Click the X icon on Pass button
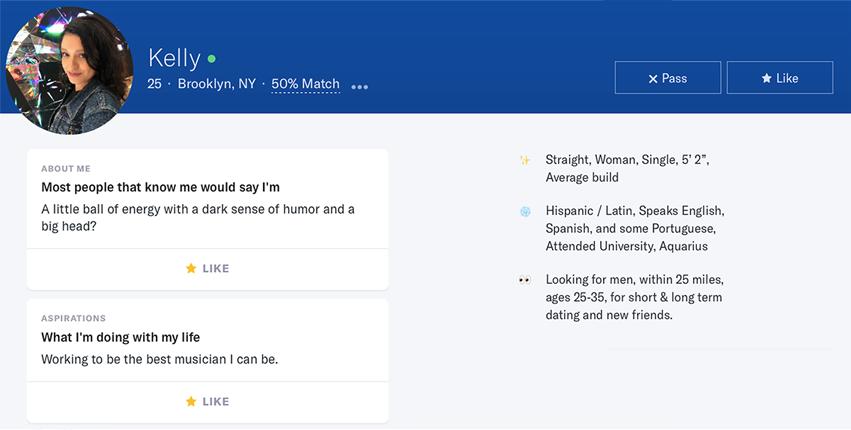The width and height of the screenshot is (851, 430). pos(653,78)
